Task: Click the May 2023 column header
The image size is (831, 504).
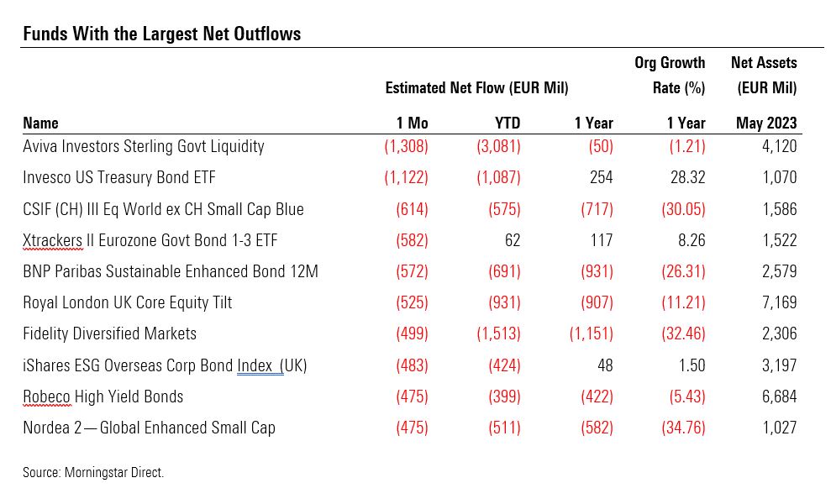Action: click(x=766, y=123)
